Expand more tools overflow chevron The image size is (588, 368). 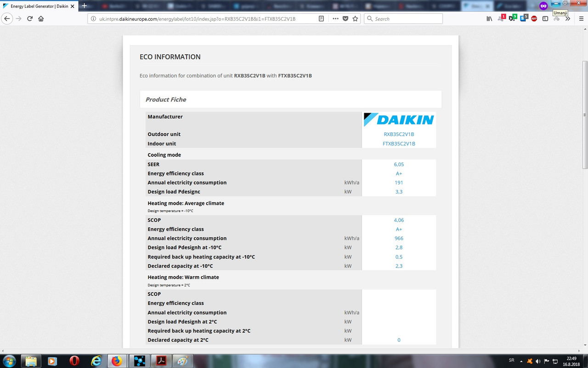tap(568, 19)
